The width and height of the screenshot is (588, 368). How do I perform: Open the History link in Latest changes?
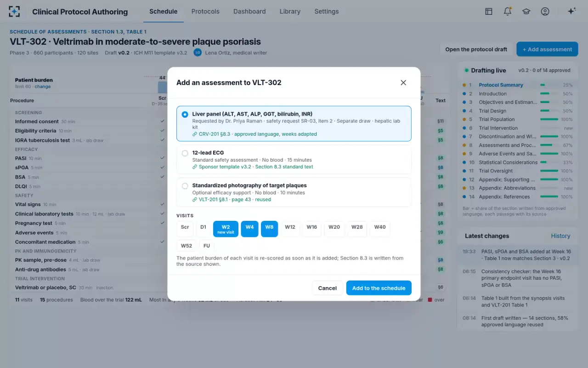(x=560, y=236)
